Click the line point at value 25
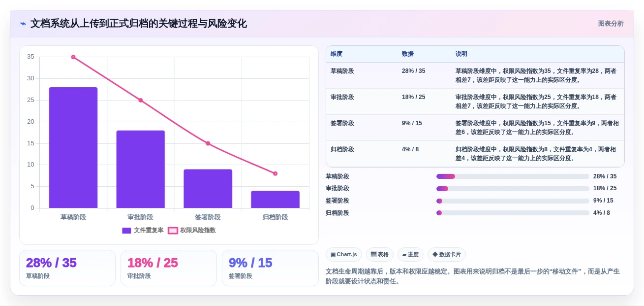 [x=141, y=100]
